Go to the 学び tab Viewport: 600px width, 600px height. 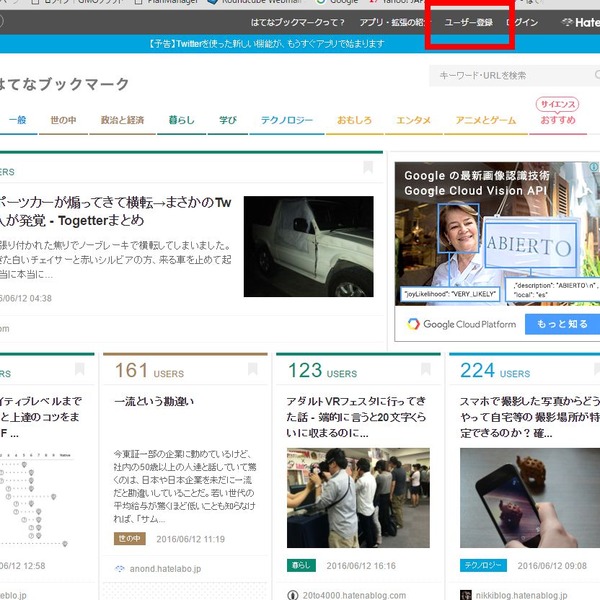click(x=228, y=120)
